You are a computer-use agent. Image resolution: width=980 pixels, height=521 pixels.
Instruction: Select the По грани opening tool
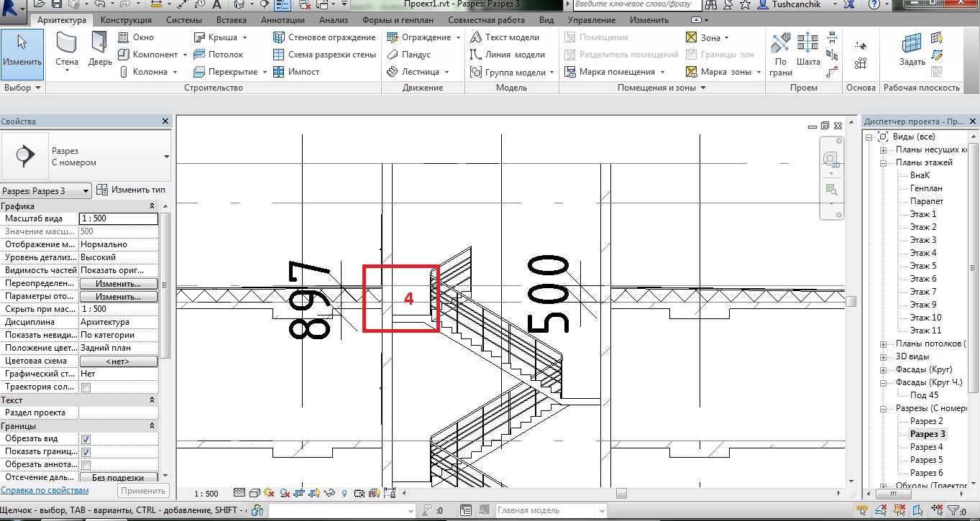[780, 54]
